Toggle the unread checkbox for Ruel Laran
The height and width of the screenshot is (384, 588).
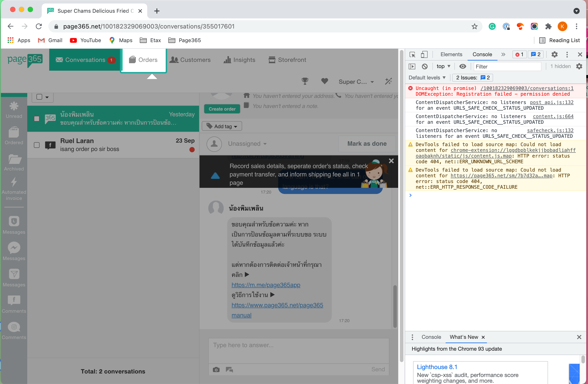pos(36,145)
